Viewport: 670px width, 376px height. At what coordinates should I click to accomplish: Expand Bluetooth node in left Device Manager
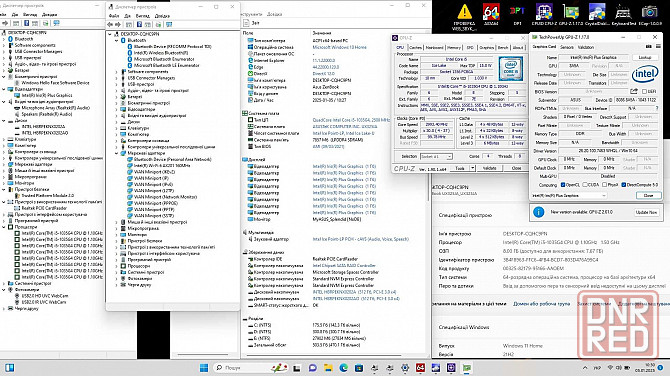(4, 39)
